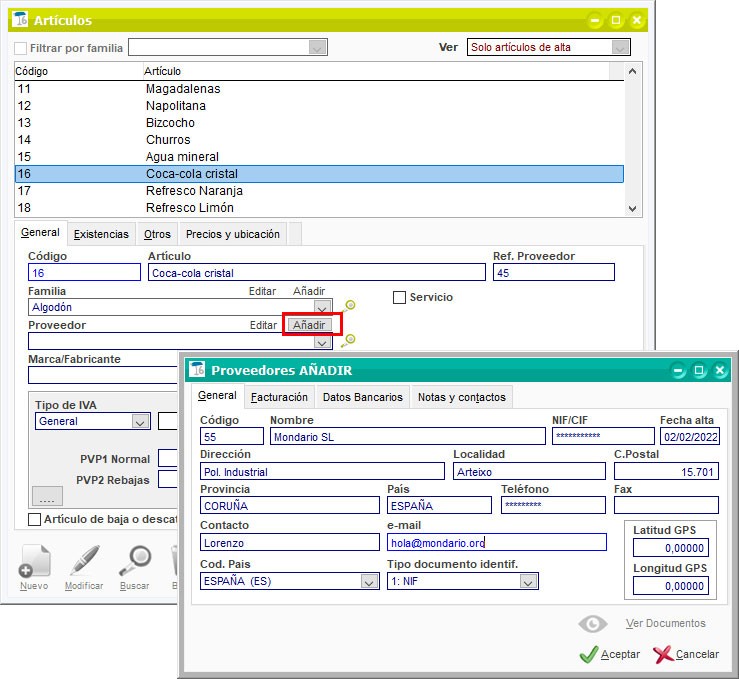Image resolution: width=739 pixels, height=679 pixels.
Task: Open the Datos Bancarios tab
Action: point(363,397)
